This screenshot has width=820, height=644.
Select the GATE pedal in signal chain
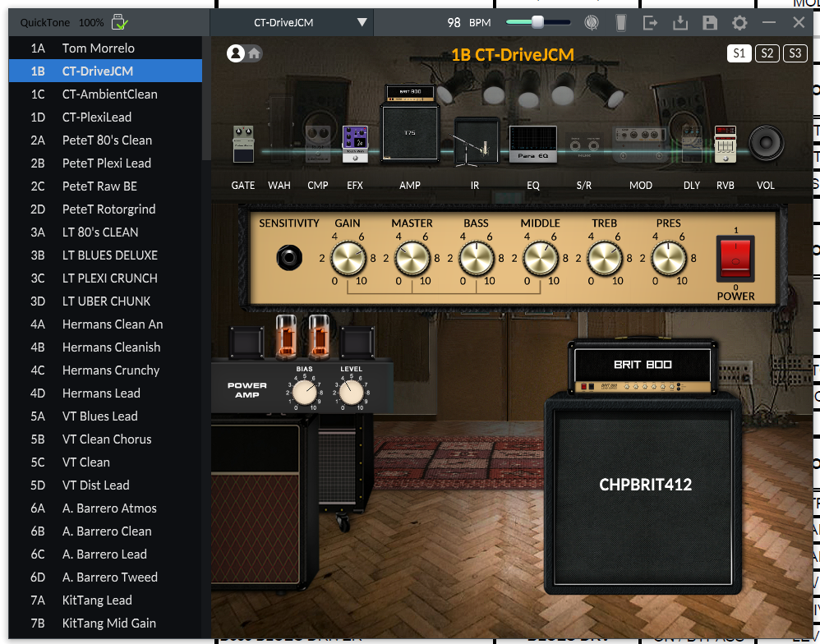pyautogui.click(x=243, y=144)
